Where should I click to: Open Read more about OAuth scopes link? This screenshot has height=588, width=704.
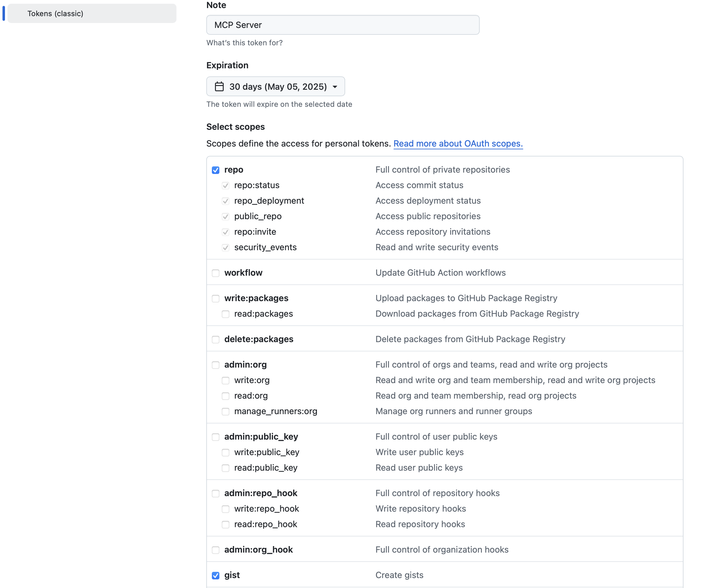[458, 143]
